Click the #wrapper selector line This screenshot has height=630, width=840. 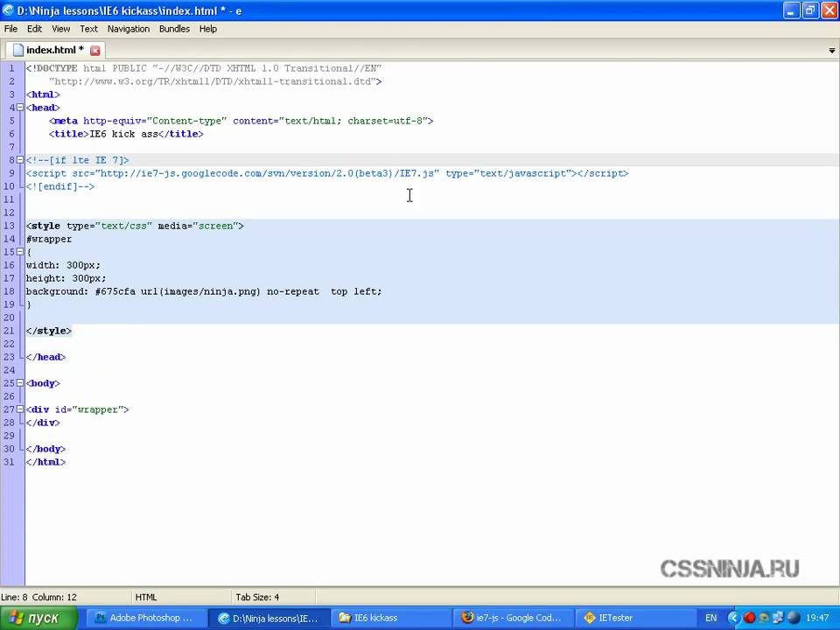[49, 239]
